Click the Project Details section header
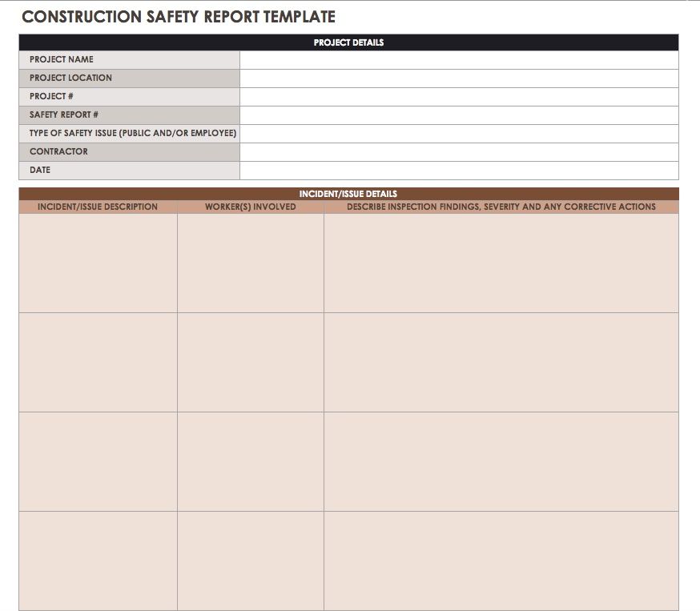This screenshot has width=700, height=611. click(x=348, y=42)
